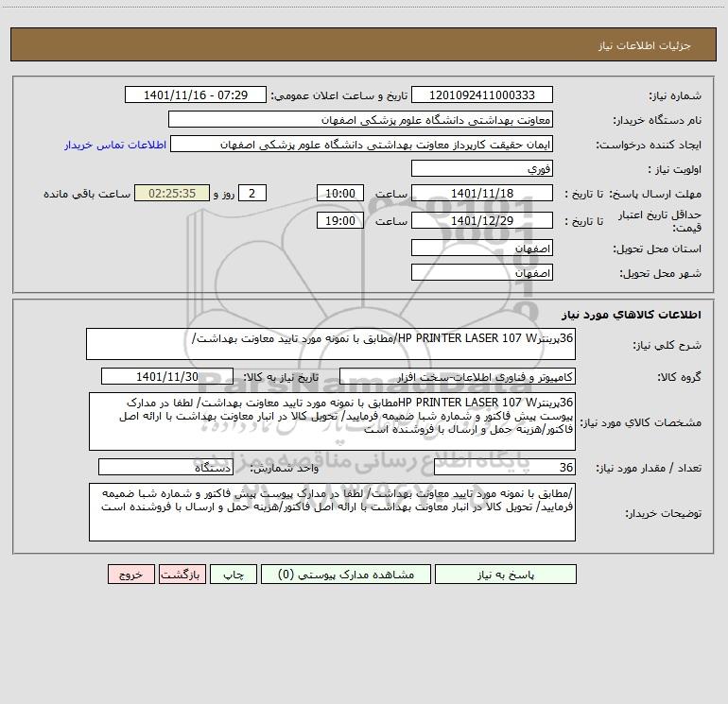
Task: Click remaining time countdown 02:25:35
Action: 172,193
